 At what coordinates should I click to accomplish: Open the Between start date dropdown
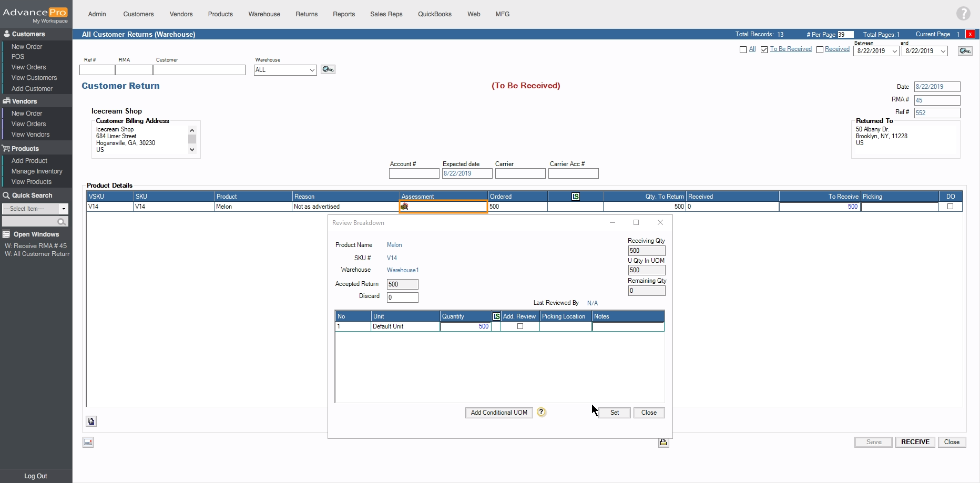894,51
